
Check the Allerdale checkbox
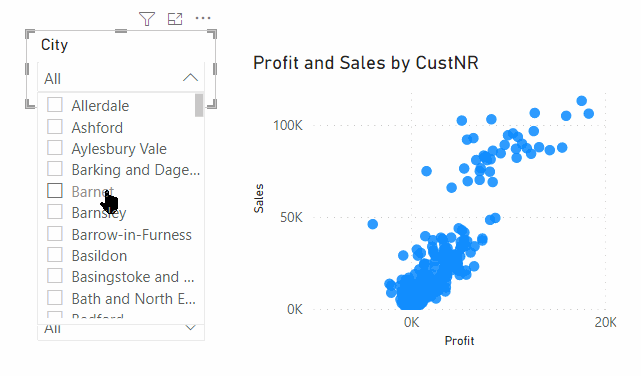[x=55, y=105]
